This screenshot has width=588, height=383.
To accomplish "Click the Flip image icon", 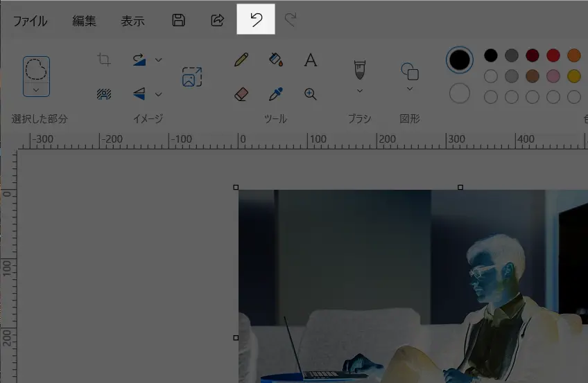I will [x=139, y=93].
